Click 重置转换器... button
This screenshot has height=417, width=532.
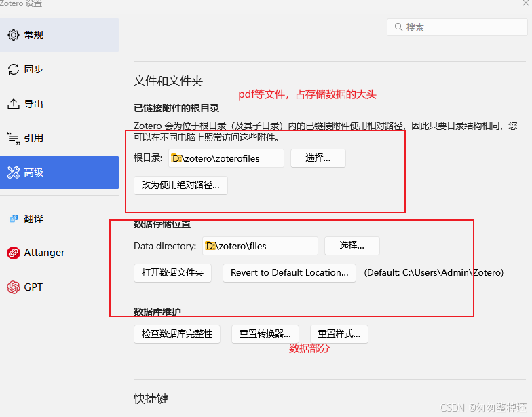(265, 334)
